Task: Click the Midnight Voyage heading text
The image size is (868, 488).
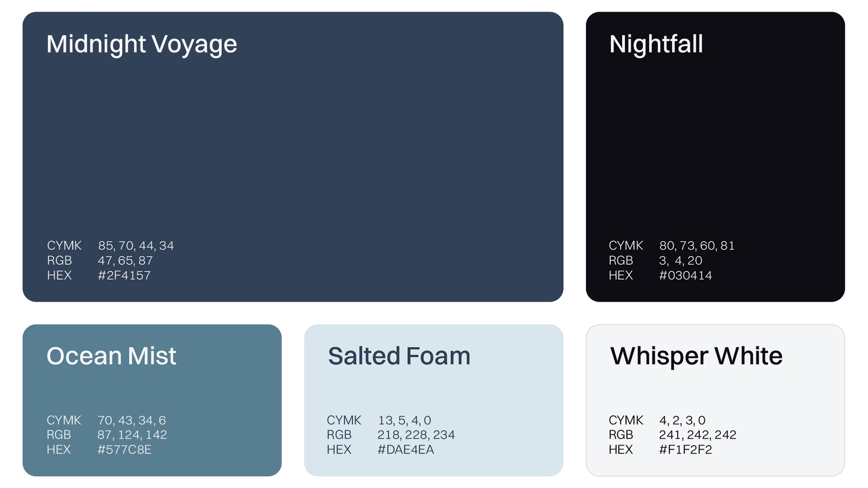Action: [142, 44]
